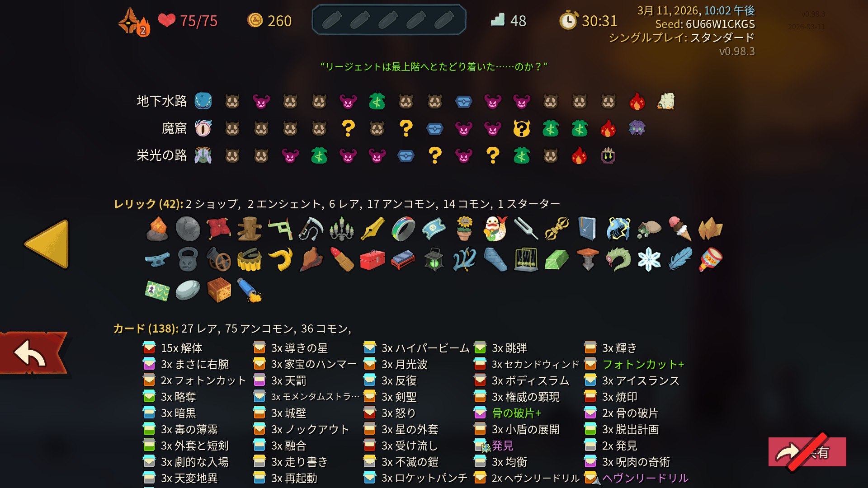Select the blue feather relic
Image resolution: width=868 pixels, height=488 pixels.
tap(680, 259)
